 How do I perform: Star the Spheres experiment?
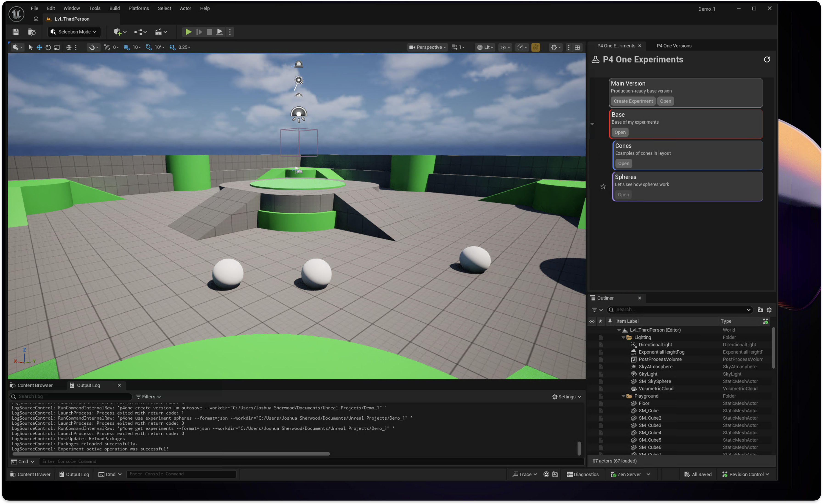(603, 187)
